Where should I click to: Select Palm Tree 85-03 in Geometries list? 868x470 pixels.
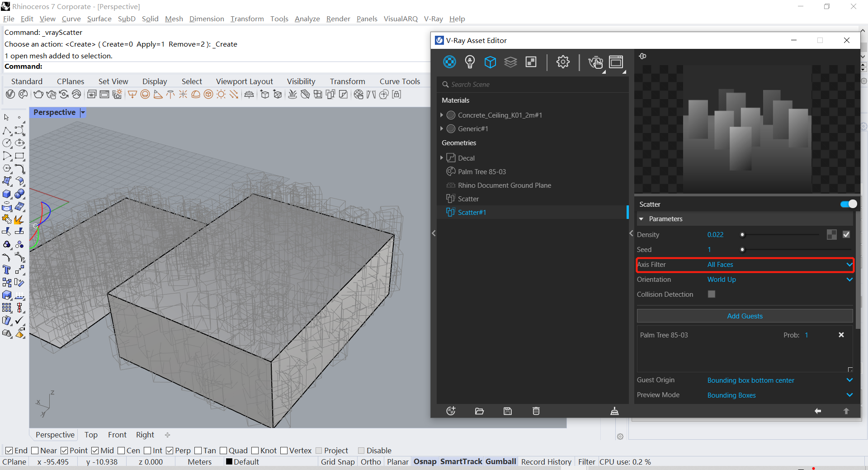click(482, 171)
